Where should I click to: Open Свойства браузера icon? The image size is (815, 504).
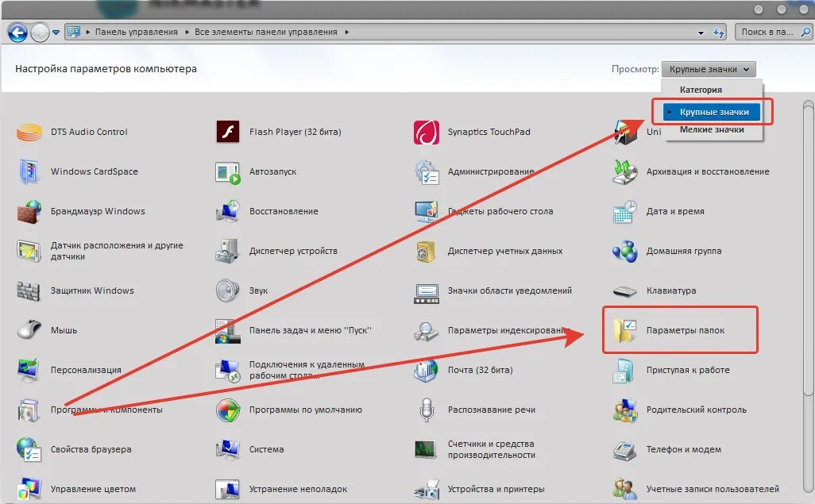point(29,450)
